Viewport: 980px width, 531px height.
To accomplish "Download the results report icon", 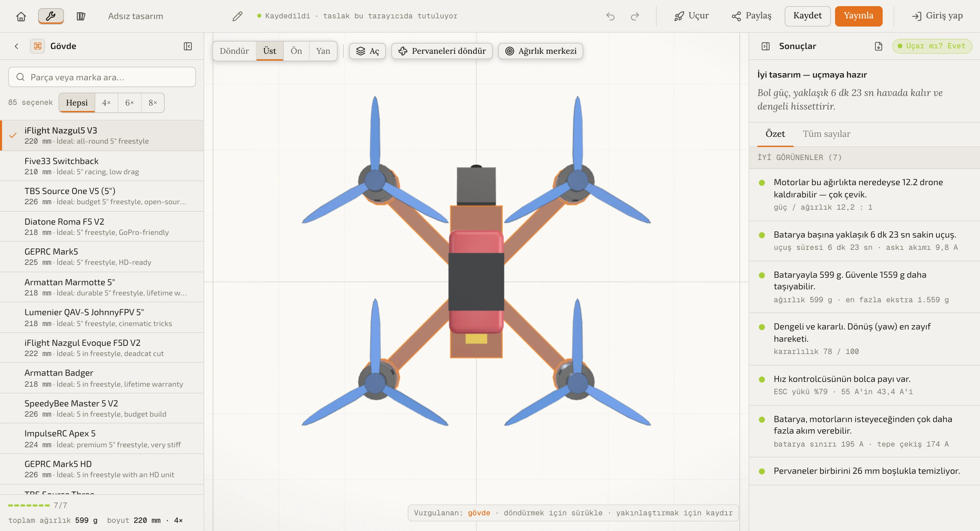I will pyautogui.click(x=878, y=46).
